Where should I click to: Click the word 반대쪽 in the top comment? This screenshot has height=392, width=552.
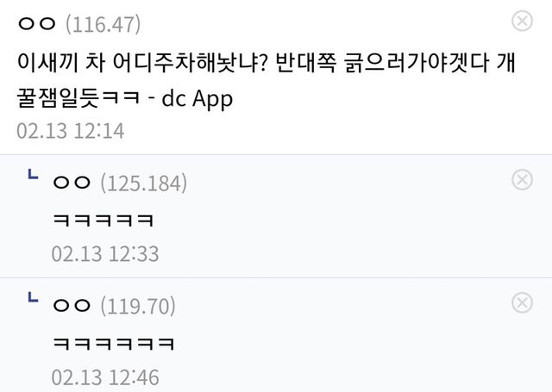(x=306, y=63)
